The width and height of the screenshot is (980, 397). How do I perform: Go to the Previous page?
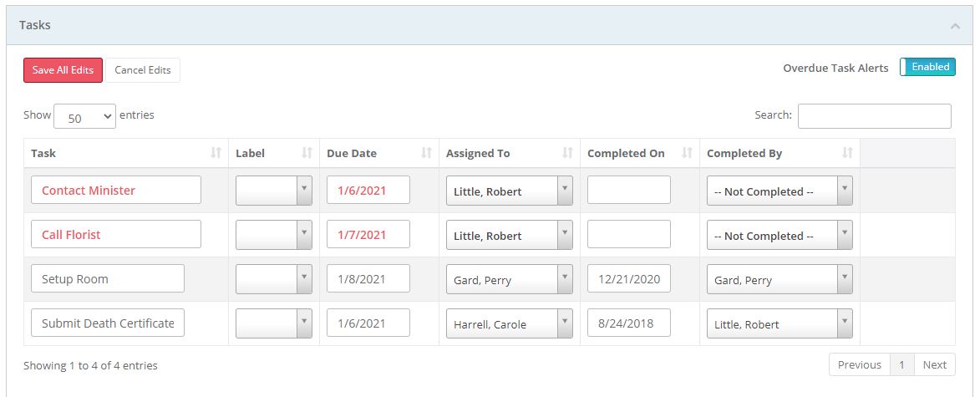[859, 364]
